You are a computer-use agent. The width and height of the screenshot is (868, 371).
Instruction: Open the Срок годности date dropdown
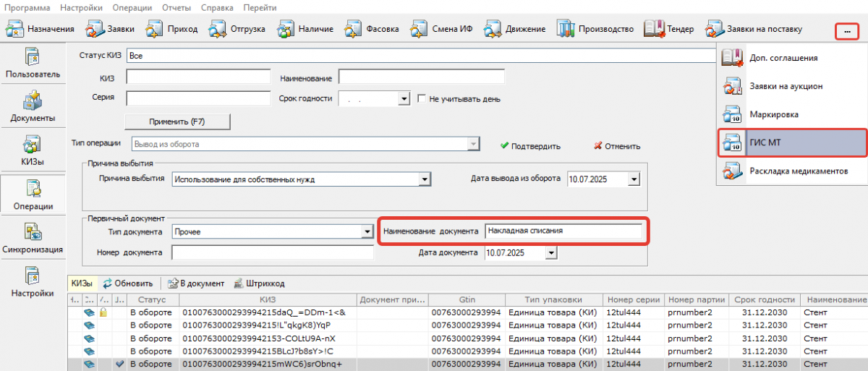[404, 98]
